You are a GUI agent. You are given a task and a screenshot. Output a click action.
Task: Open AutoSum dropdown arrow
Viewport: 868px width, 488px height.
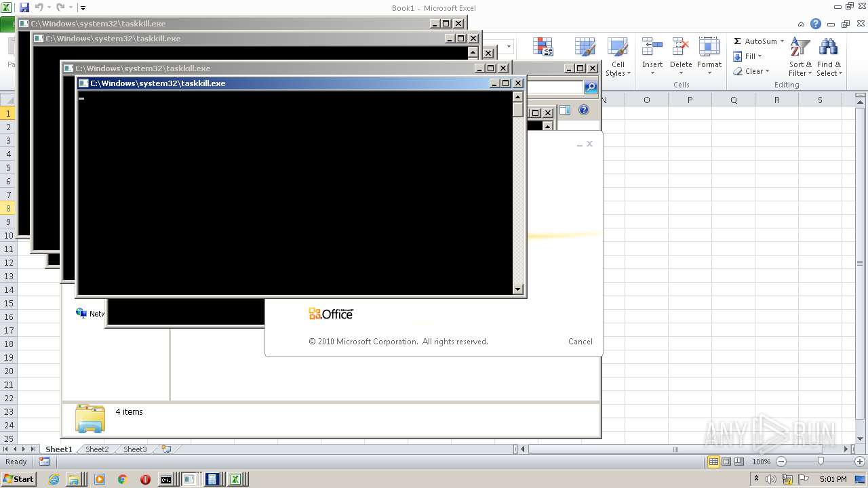pyautogui.click(x=782, y=41)
